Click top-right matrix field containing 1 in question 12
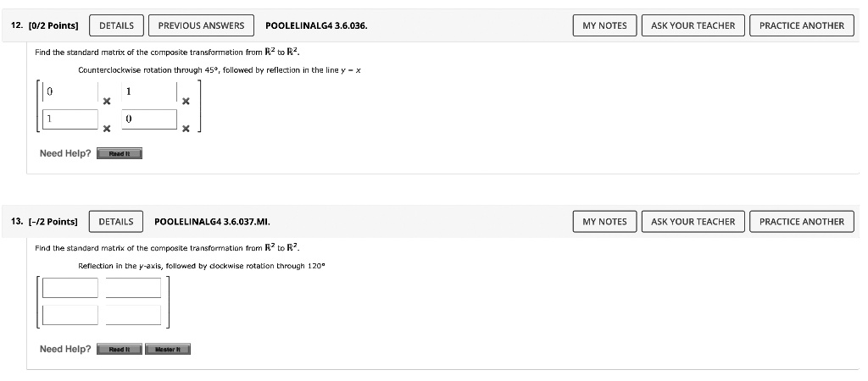 [x=148, y=91]
